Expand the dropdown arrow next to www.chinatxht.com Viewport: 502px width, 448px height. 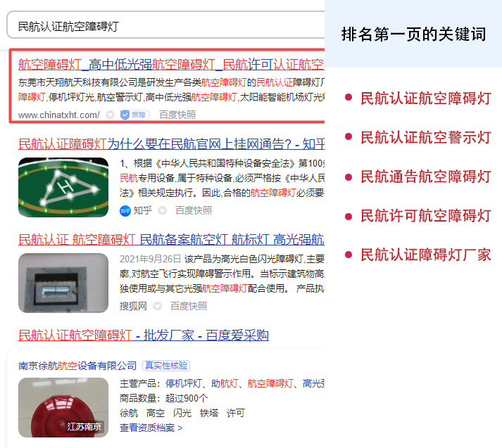(110, 115)
